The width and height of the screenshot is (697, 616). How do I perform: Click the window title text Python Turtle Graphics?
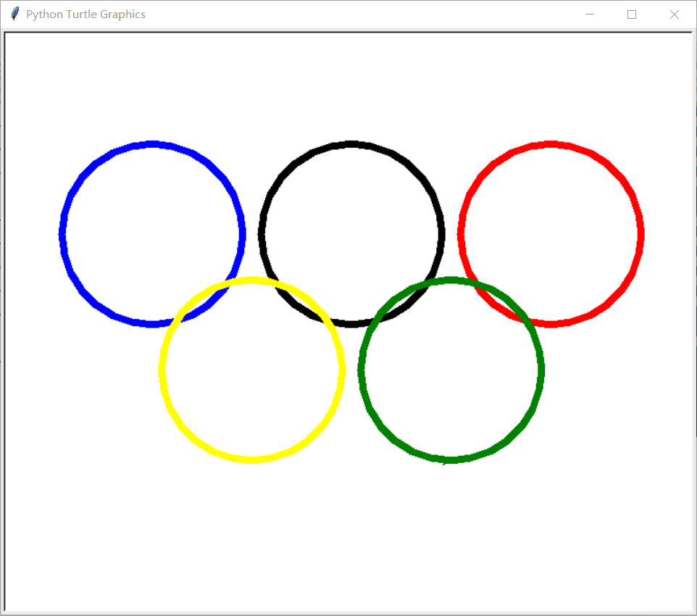(85, 14)
